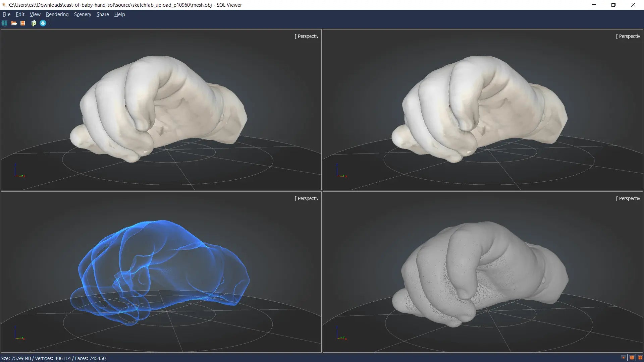This screenshot has width=644, height=362.
Task: Click the gray wireframe hand in bottom-right viewport
Action: 480,274
